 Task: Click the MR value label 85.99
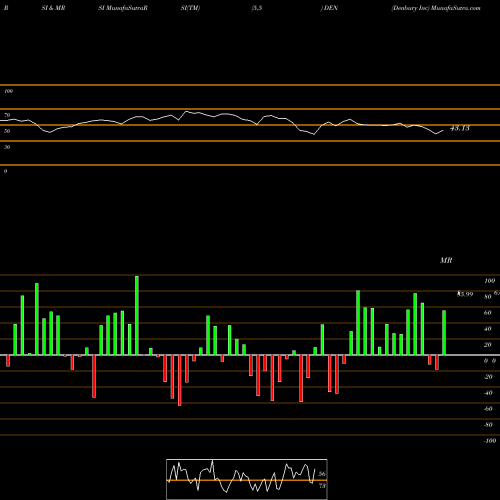(465, 294)
